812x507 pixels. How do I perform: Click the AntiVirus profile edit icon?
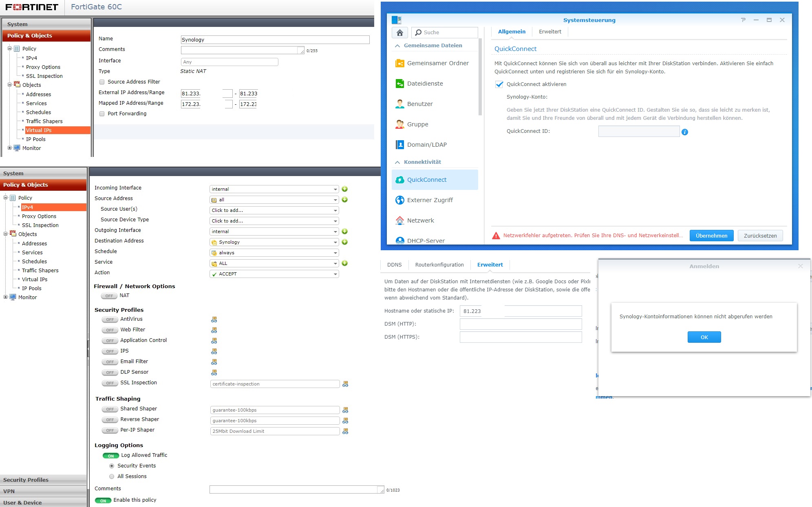click(214, 320)
